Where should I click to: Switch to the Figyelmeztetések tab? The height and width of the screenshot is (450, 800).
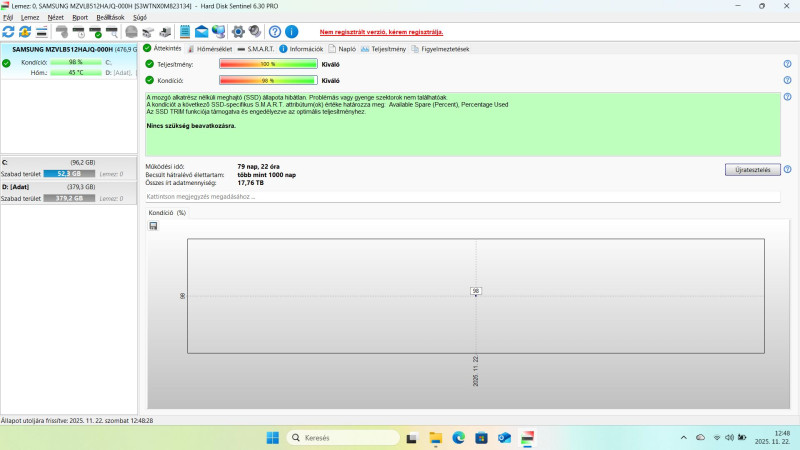[x=440, y=49]
